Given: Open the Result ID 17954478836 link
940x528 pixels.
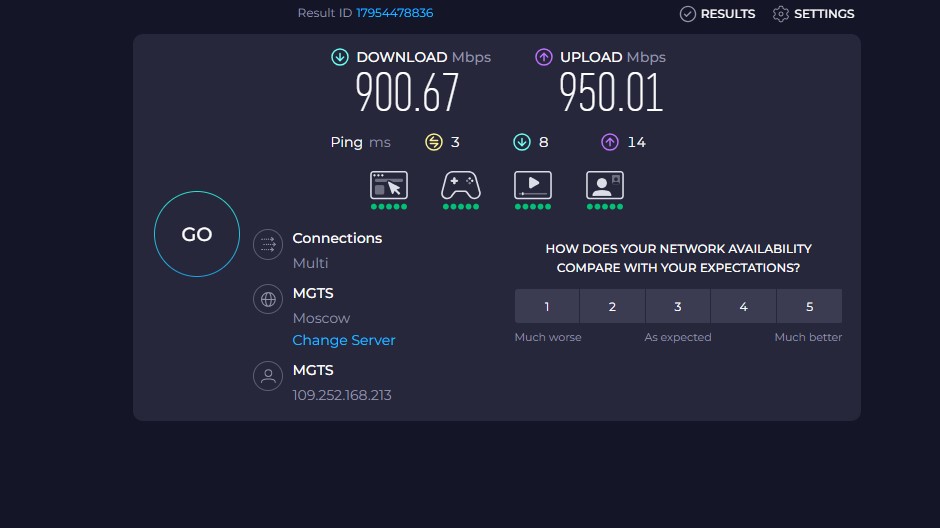Looking at the screenshot, I should tap(394, 13).
